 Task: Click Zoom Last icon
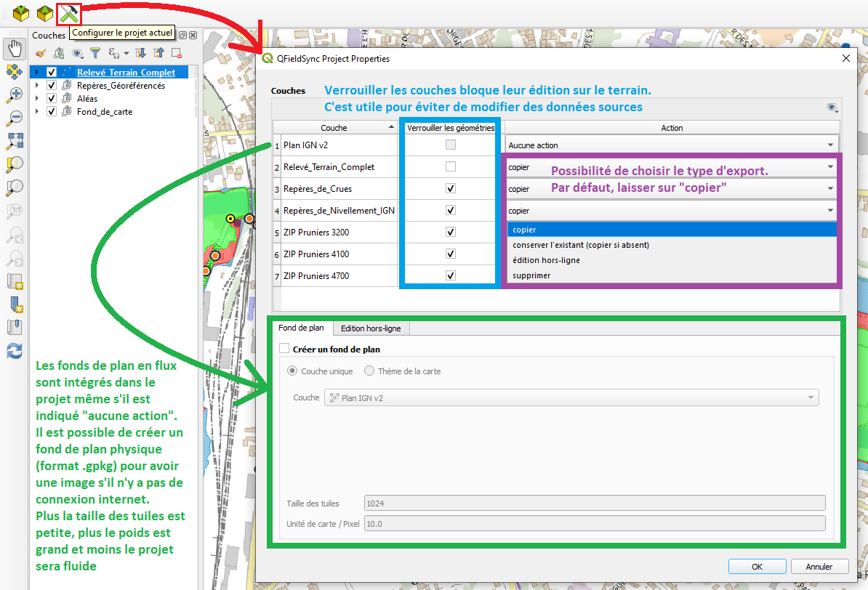tap(15, 235)
